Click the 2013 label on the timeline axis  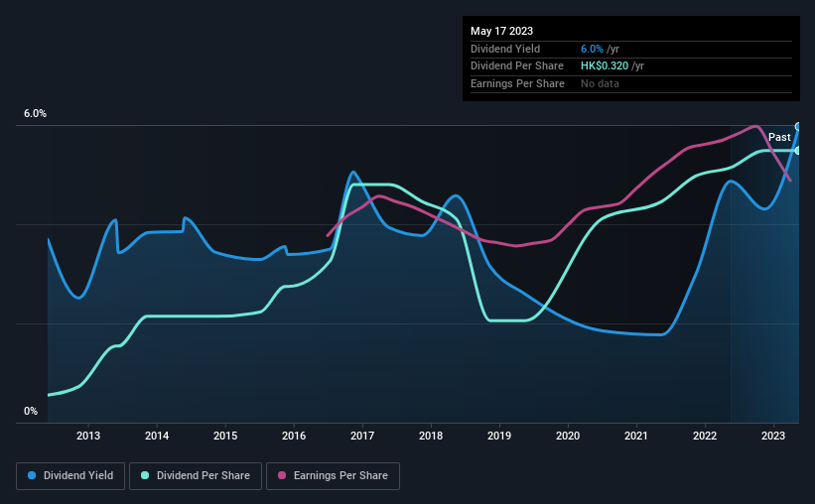pos(88,436)
